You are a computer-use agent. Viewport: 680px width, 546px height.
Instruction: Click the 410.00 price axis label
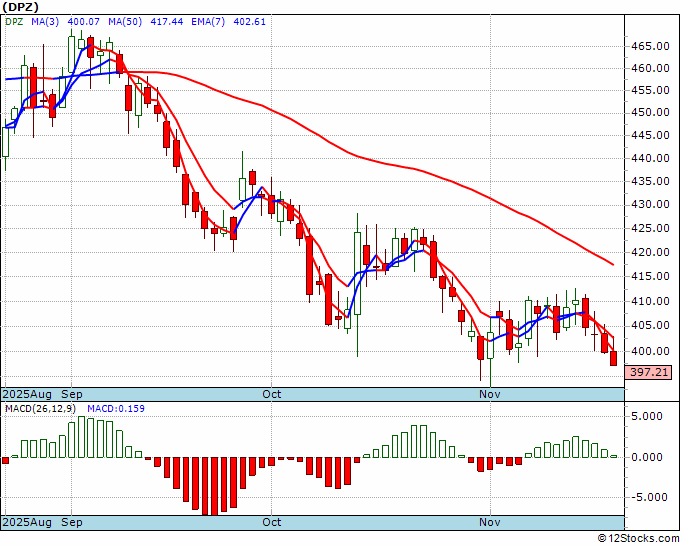click(x=649, y=301)
